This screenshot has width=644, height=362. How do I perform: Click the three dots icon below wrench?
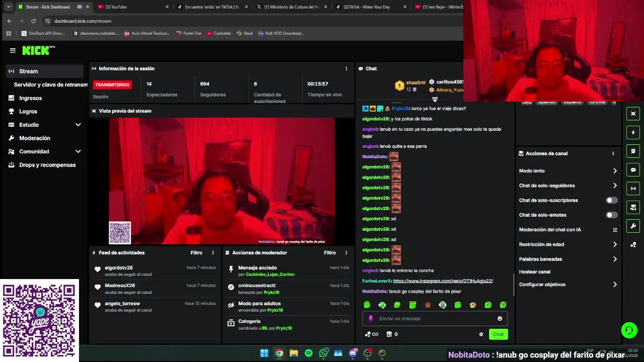(x=633, y=245)
